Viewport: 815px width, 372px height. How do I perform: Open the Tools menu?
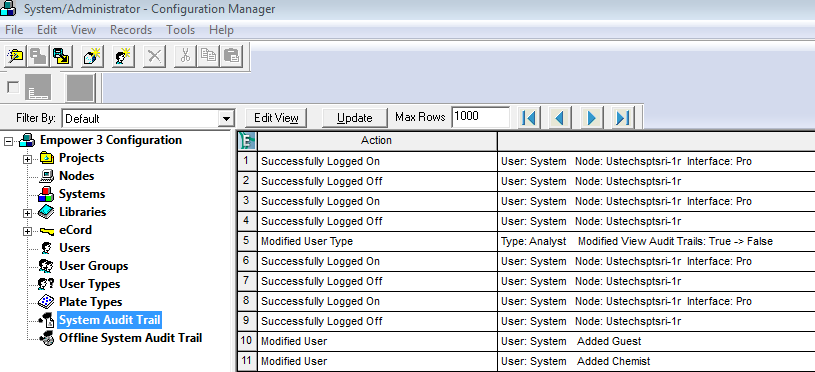[x=181, y=30]
